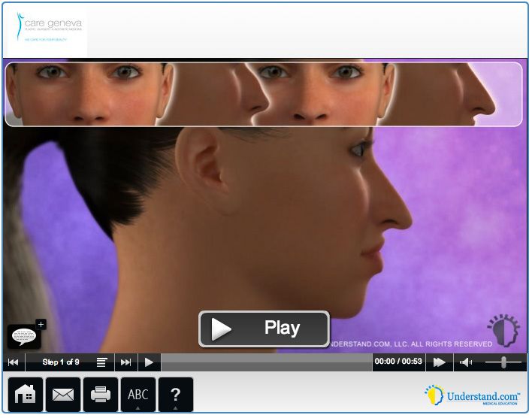Click the nose comparison thumbnail strip
The width and height of the screenshot is (532, 418).
pos(264,94)
